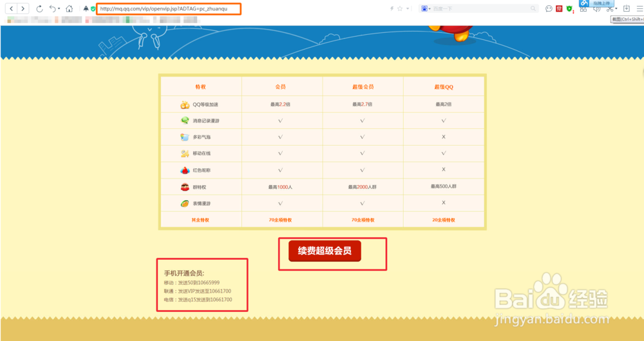This screenshot has height=341, width=644.
Task: Click the 会员 column header
Action: pos(281,87)
